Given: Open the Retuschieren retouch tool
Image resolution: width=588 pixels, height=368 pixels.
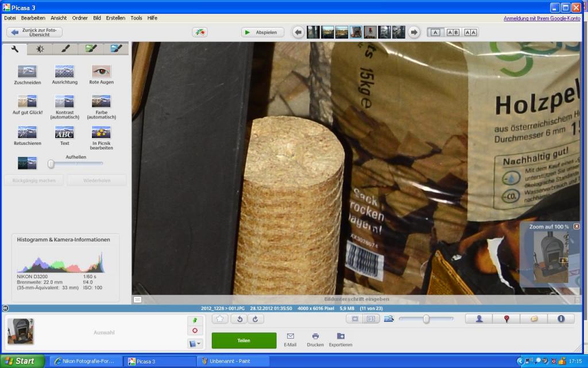Looking at the screenshot, I should [x=27, y=136].
